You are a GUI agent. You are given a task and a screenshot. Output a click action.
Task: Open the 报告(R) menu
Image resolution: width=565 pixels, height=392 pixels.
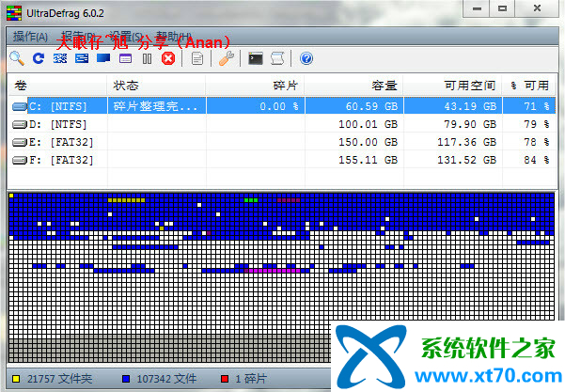[78, 37]
